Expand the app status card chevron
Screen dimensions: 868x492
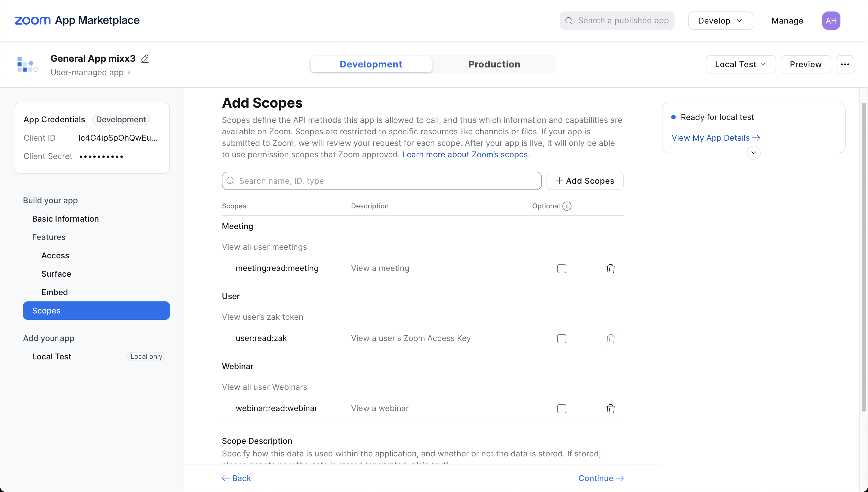pyautogui.click(x=753, y=153)
